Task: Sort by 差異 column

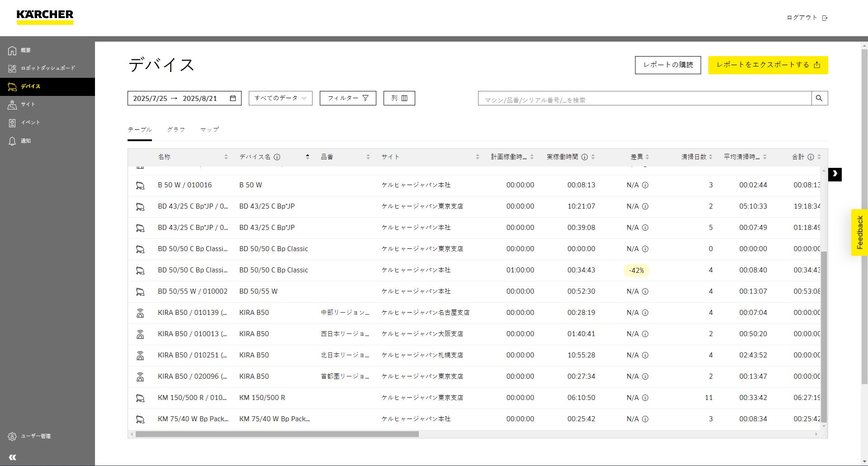Action: pyautogui.click(x=647, y=157)
